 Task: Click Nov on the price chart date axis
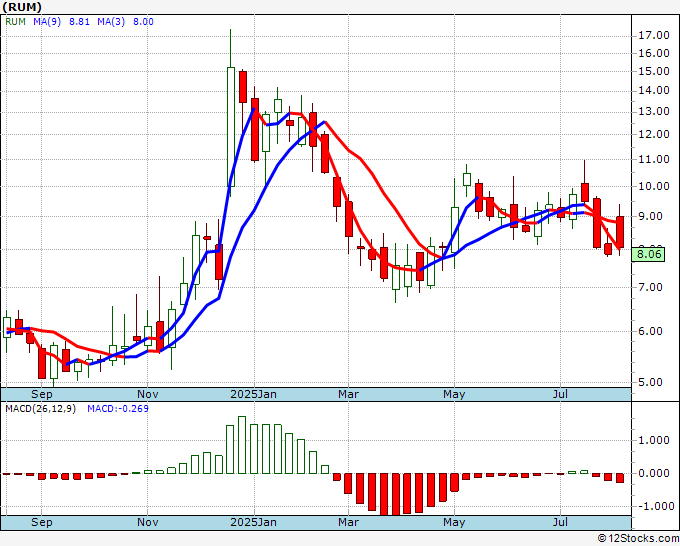147,395
